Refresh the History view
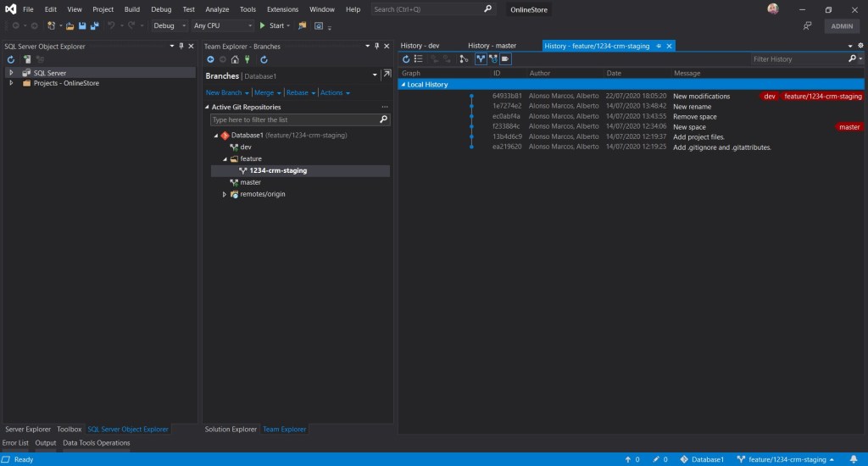Screen dimensions: 868x466 click(406, 59)
